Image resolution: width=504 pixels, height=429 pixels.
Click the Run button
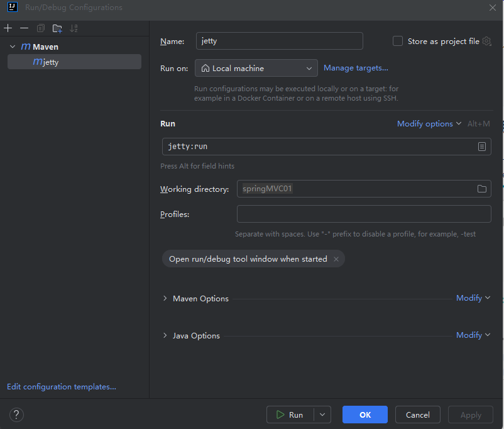pyautogui.click(x=290, y=415)
